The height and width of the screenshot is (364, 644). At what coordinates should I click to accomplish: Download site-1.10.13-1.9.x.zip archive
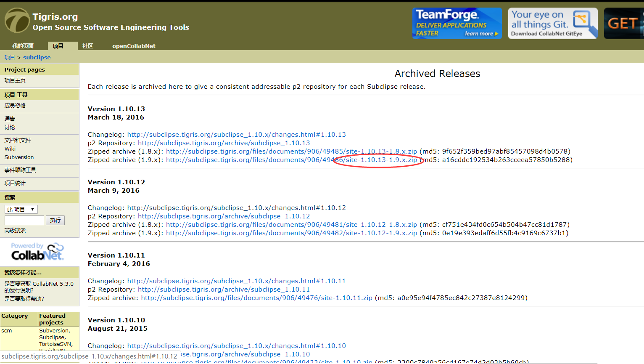[291, 160]
